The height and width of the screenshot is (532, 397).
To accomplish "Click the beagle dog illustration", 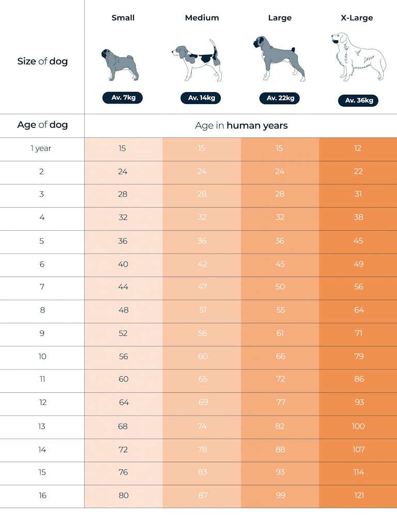I will click(x=197, y=61).
